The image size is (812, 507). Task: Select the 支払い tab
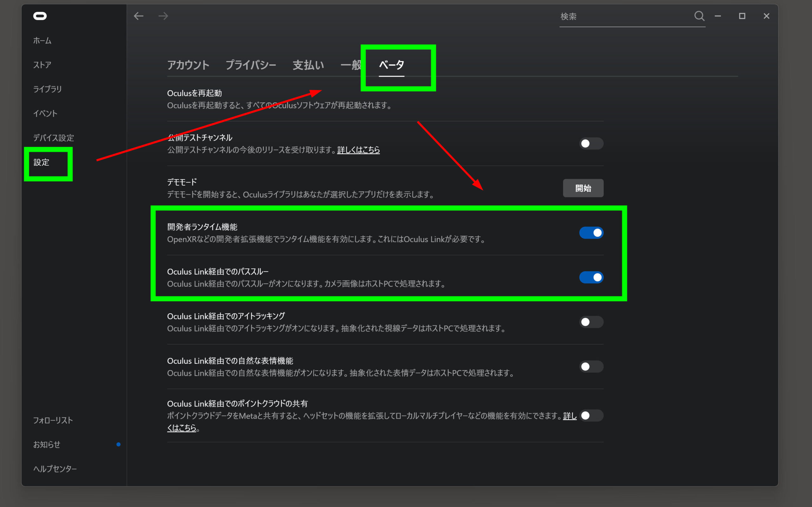point(308,65)
